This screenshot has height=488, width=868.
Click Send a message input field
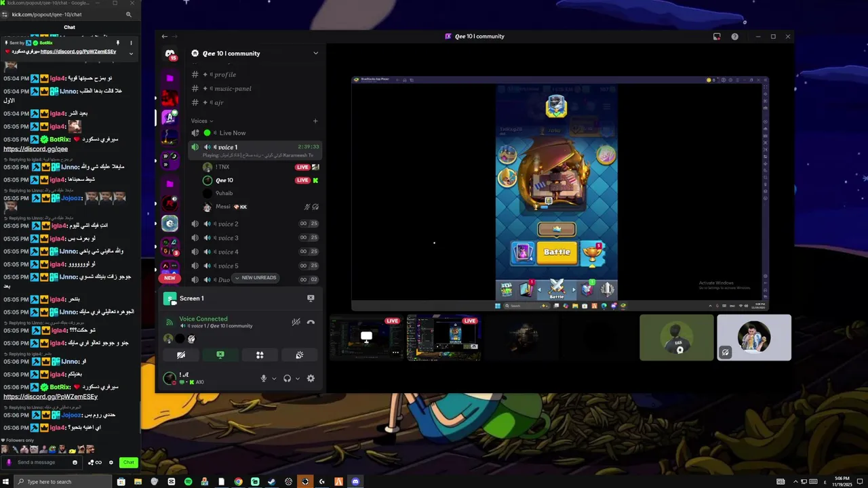pyautogui.click(x=41, y=462)
